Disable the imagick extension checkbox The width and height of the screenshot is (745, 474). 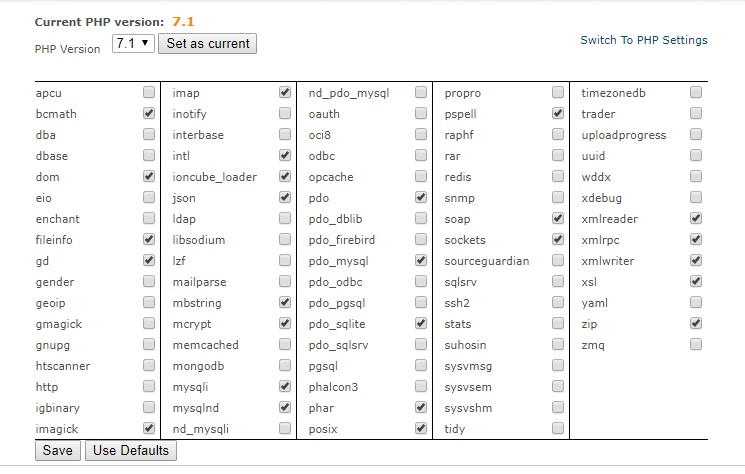pos(149,429)
